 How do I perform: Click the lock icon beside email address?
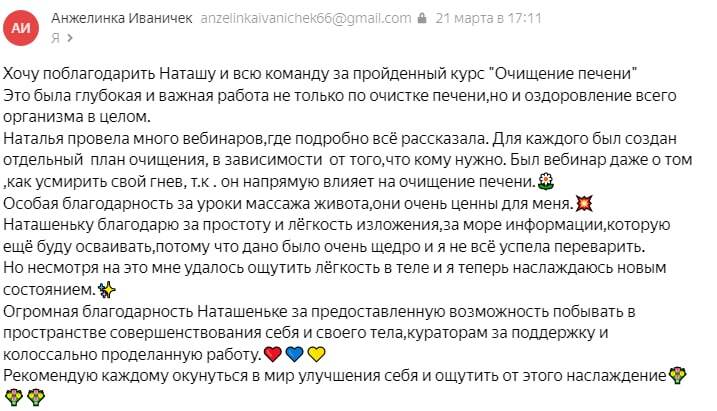[422, 18]
